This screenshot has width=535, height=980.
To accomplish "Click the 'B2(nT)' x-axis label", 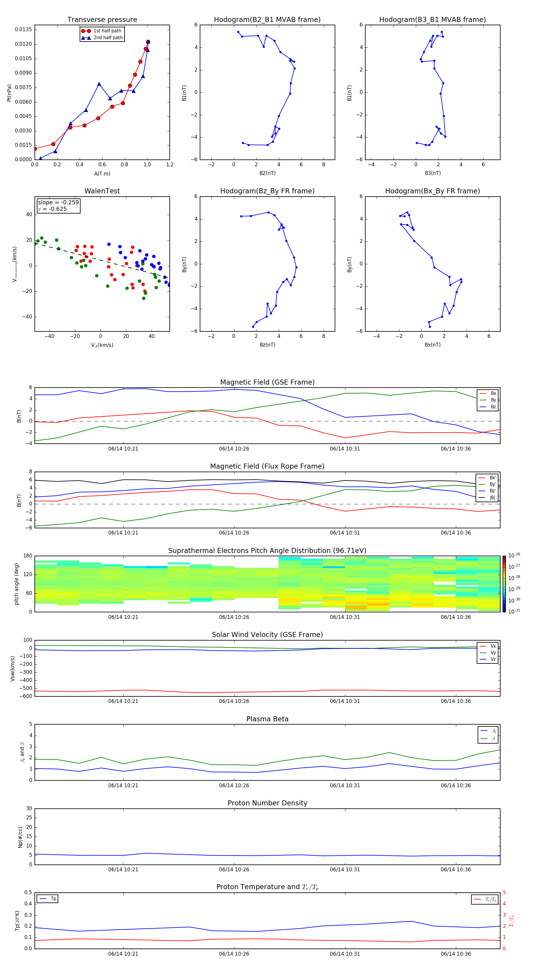I will tap(267, 173).
